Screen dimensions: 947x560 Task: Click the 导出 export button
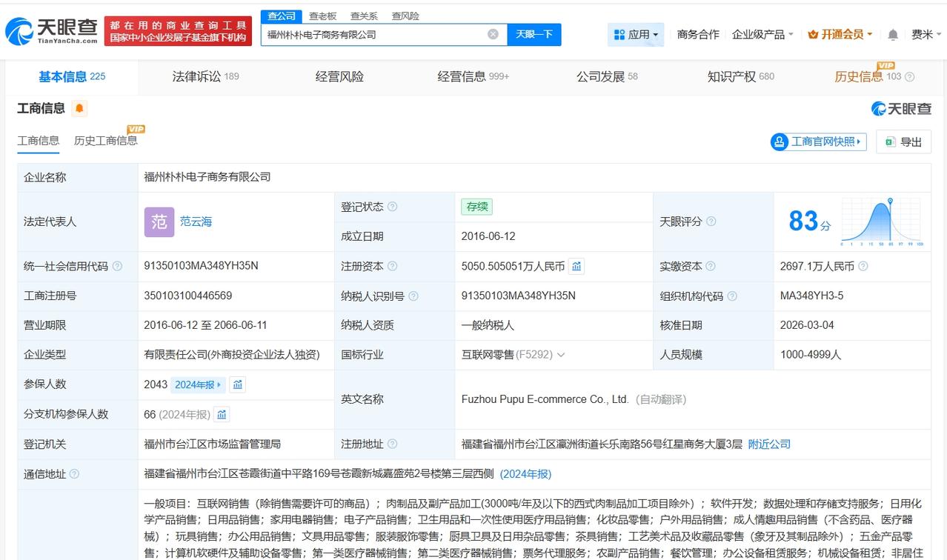(x=904, y=141)
